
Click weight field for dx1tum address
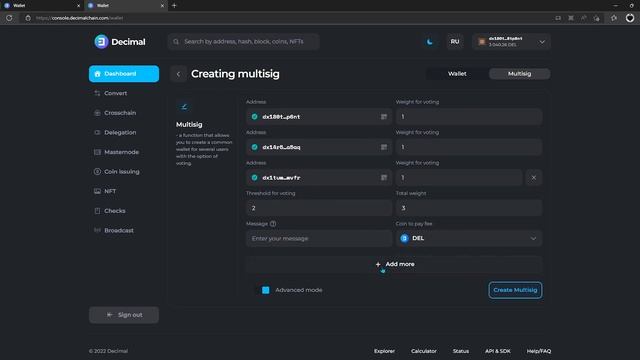pyautogui.click(x=459, y=178)
